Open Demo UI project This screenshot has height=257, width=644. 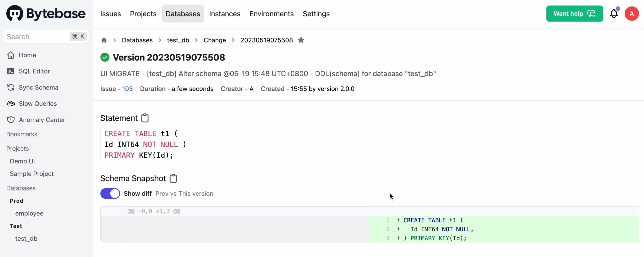tap(22, 161)
